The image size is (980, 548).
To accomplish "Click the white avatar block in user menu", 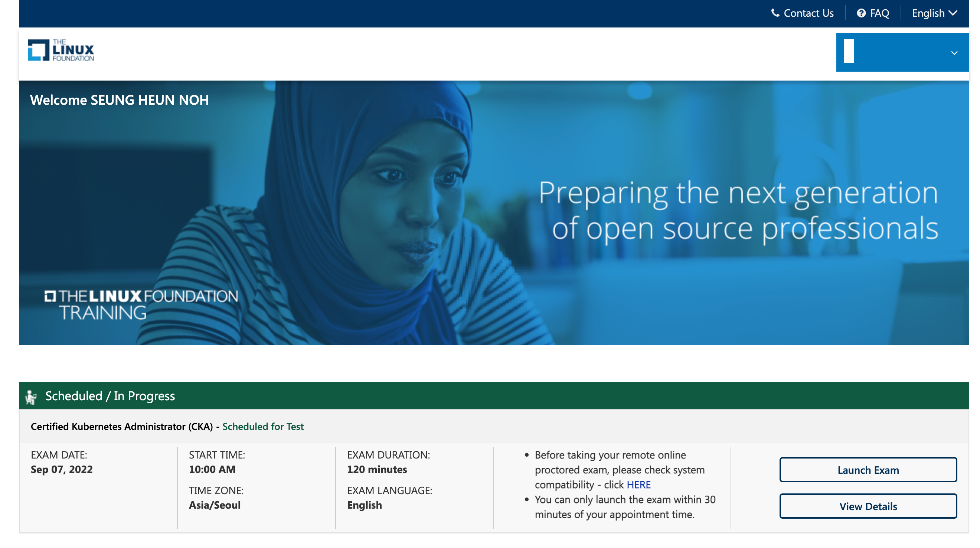I will (849, 51).
